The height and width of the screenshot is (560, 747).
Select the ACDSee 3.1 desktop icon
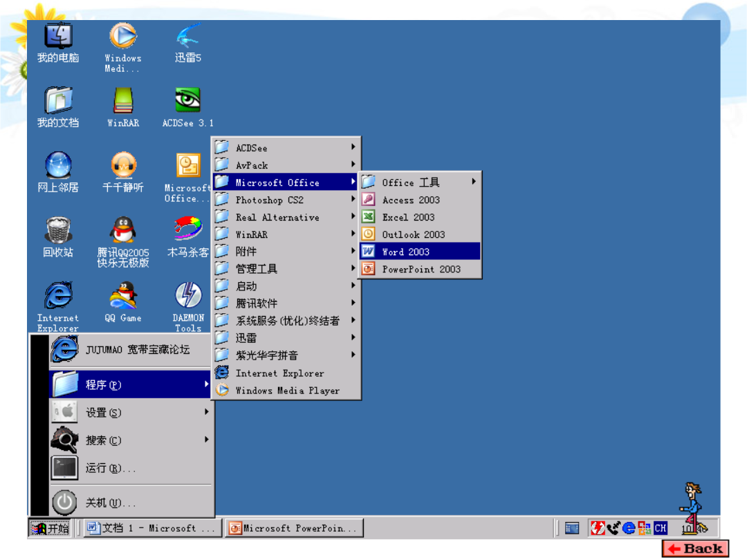click(187, 100)
